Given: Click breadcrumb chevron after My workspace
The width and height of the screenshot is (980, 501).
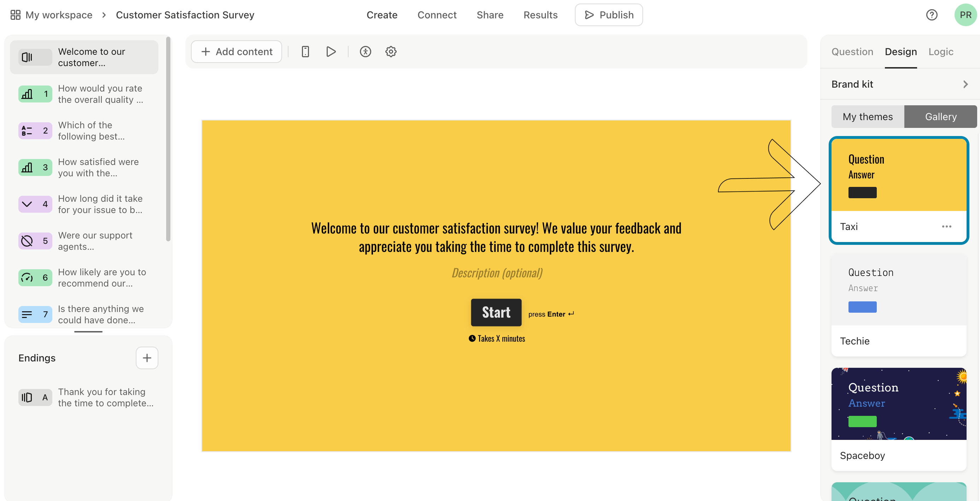Looking at the screenshot, I should point(104,15).
